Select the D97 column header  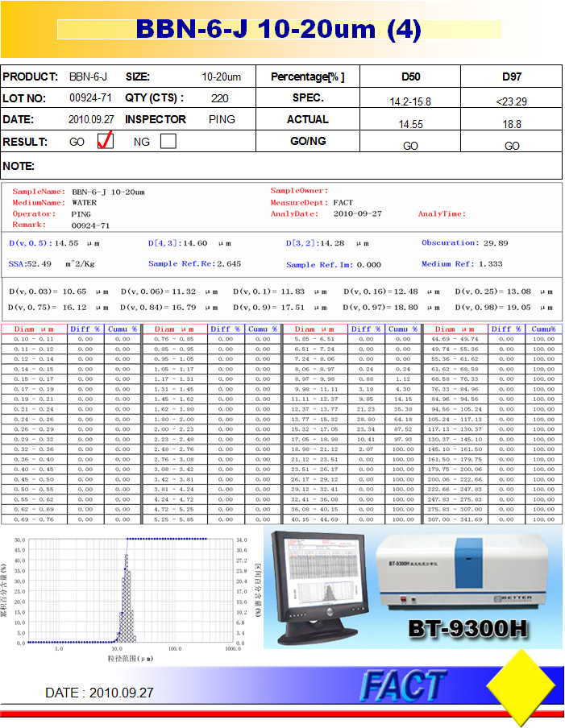[512, 77]
